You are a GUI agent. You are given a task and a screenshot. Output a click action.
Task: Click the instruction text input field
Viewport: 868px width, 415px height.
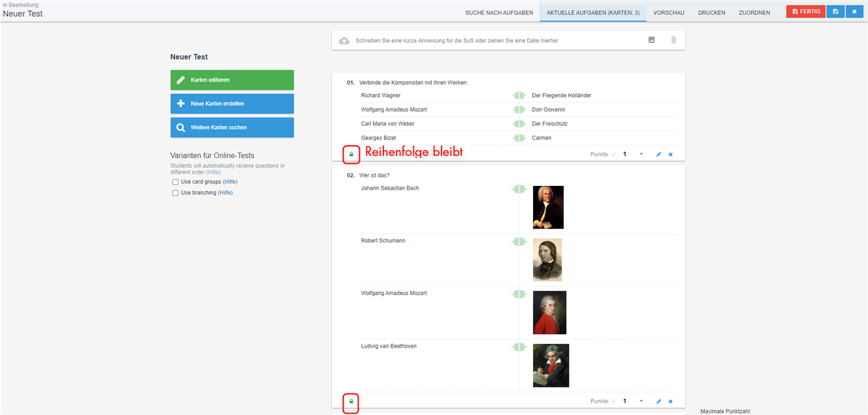496,40
